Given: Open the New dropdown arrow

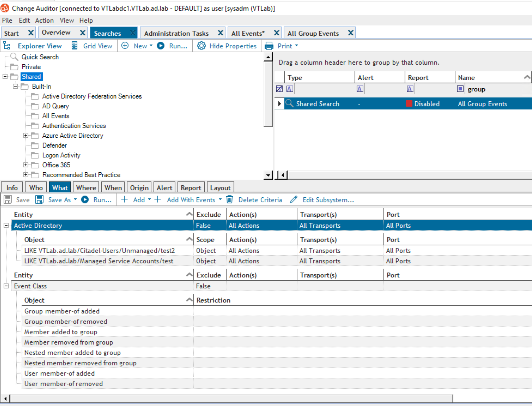Looking at the screenshot, I should click(x=151, y=45).
